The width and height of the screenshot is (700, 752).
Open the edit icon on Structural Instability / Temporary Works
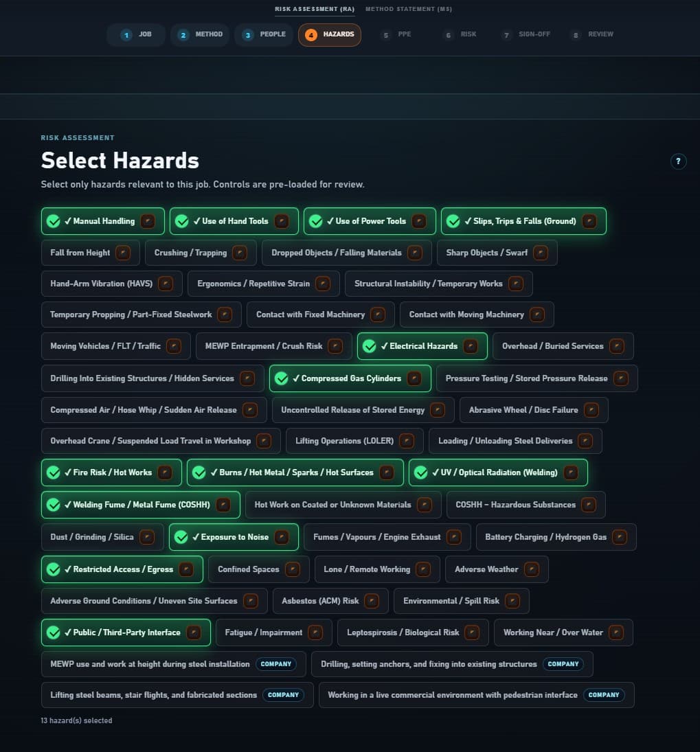tap(516, 284)
